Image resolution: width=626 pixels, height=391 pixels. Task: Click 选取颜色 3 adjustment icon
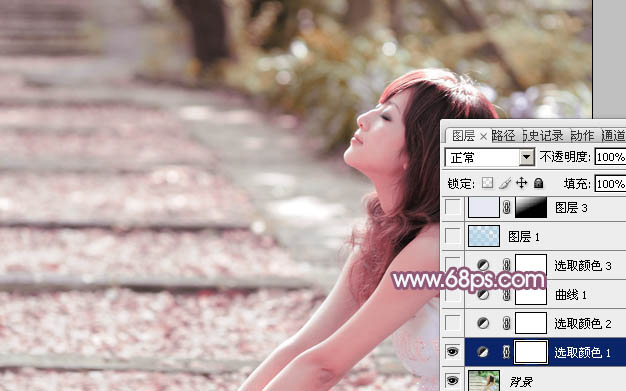click(x=483, y=265)
